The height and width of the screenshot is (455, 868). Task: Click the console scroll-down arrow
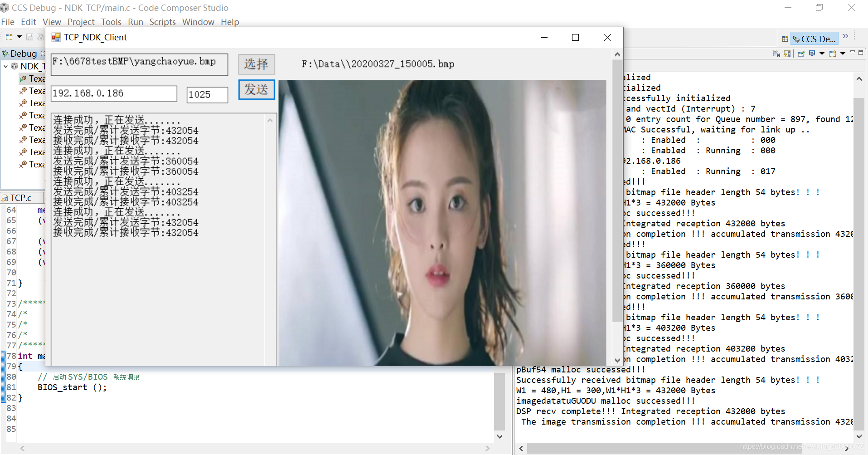click(x=859, y=436)
